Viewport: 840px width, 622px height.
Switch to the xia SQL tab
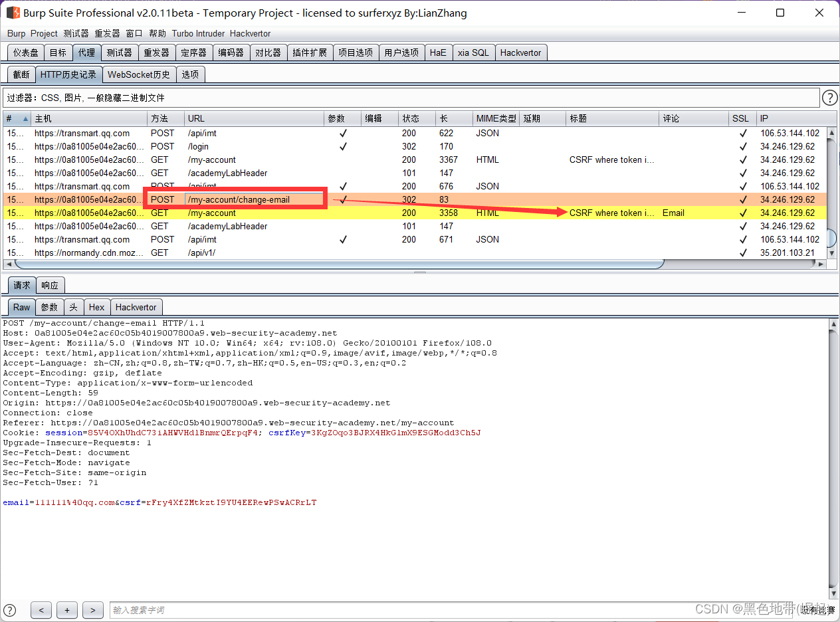click(473, 52)
